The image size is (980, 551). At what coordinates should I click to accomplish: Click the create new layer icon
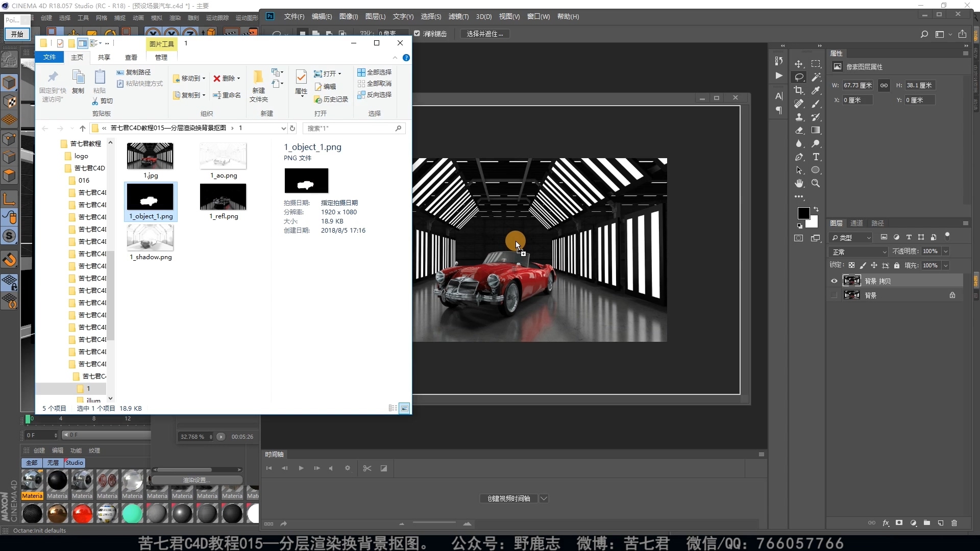[x=940, y=523]
